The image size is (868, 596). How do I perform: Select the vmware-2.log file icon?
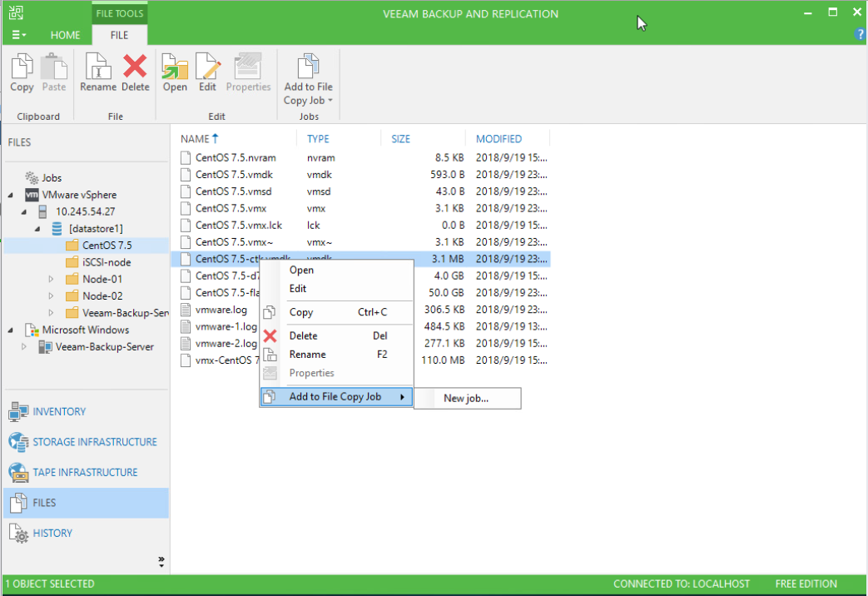tap(186, 344)
